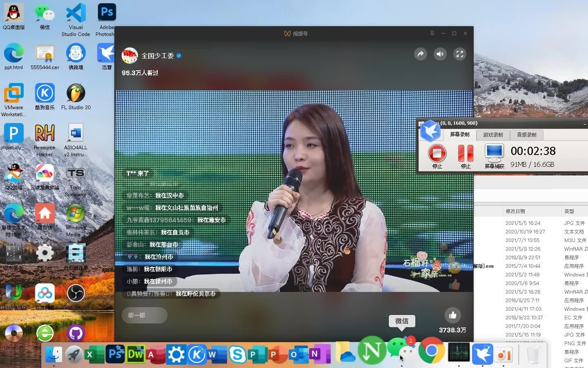Open the OneDrive folder in the dock
The image size is (588, 368).
coord(345,352)
